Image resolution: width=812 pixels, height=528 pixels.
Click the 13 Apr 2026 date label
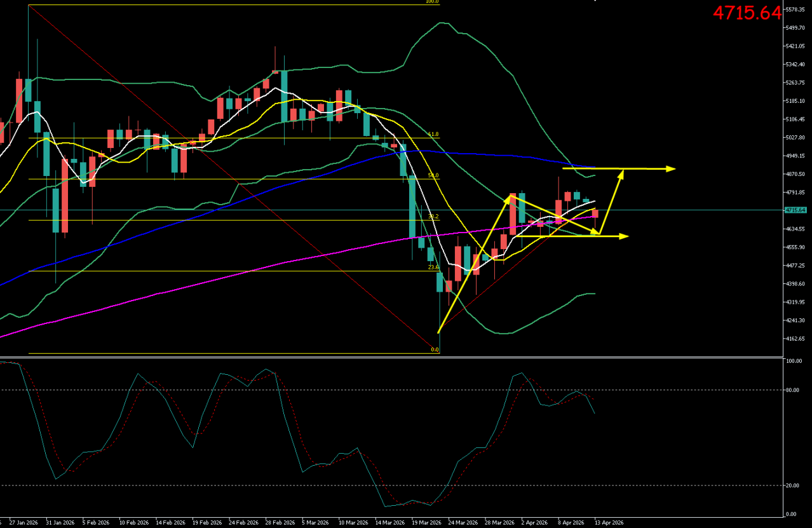608,522
